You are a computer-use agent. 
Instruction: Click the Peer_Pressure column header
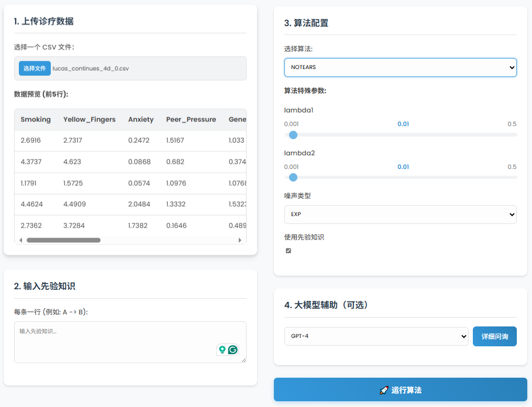(x=191, y=120)
